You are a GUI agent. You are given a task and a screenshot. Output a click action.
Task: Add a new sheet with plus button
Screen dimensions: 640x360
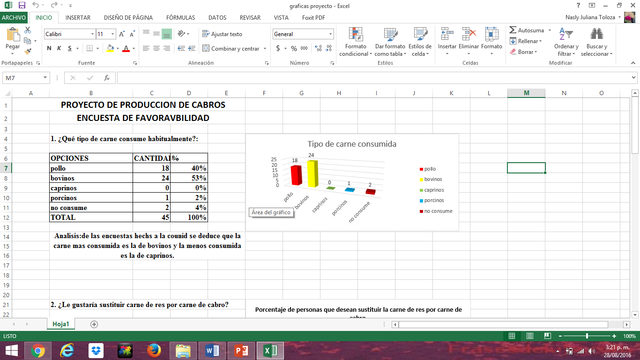click(x=94, y=324)
